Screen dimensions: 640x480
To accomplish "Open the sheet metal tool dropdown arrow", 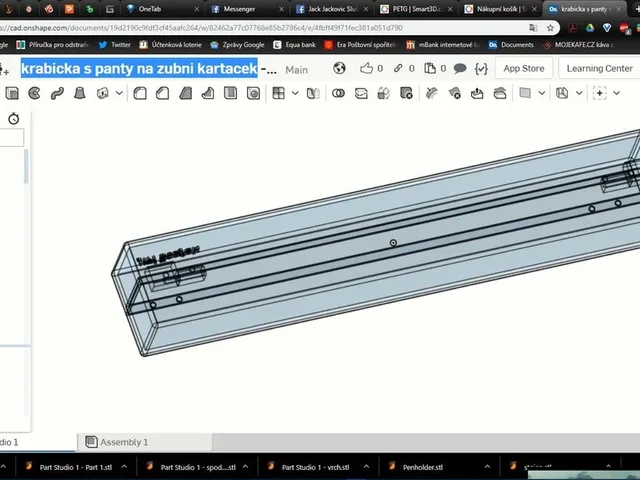I will pos(579,93).
